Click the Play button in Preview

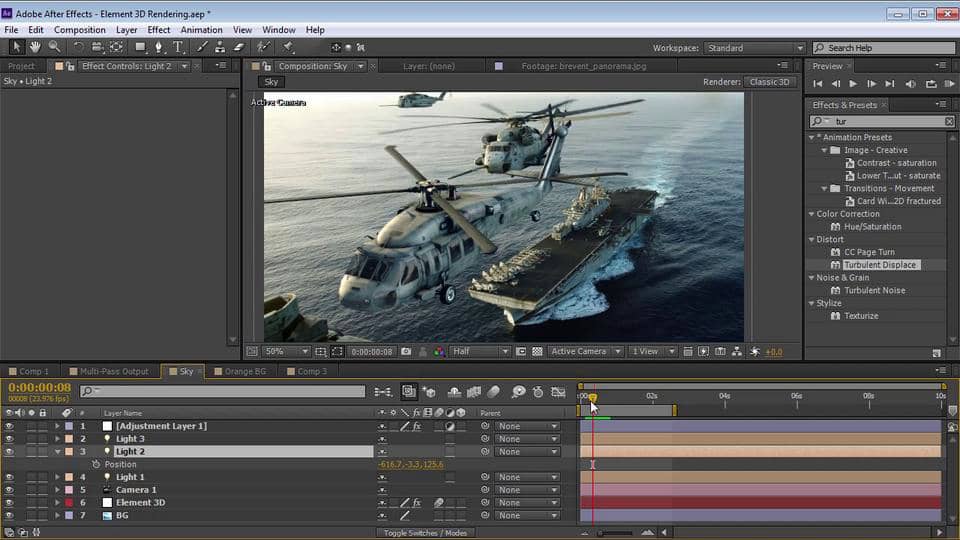tap(853, 84)
